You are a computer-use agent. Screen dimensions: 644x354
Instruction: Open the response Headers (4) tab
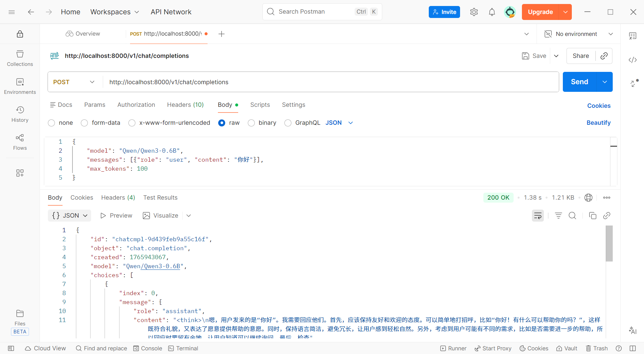click(x=118, y=198)
